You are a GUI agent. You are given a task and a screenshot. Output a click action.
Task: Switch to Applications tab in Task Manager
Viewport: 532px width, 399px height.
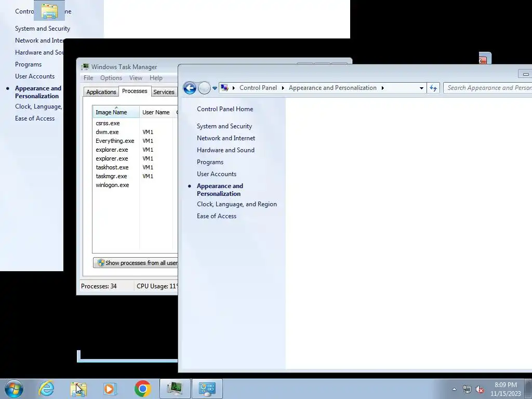point(101,92)
